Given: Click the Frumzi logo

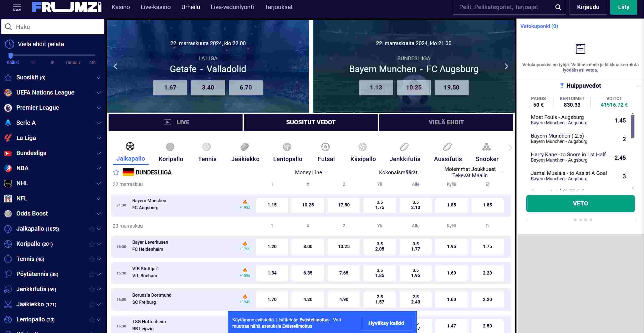Looking at the screenshot, I should tap(67, 7).
